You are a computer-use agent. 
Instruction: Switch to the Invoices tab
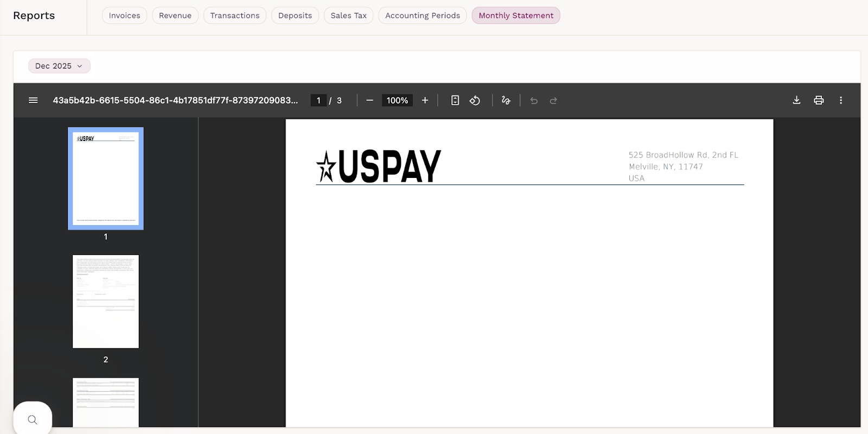coord(124,15)
